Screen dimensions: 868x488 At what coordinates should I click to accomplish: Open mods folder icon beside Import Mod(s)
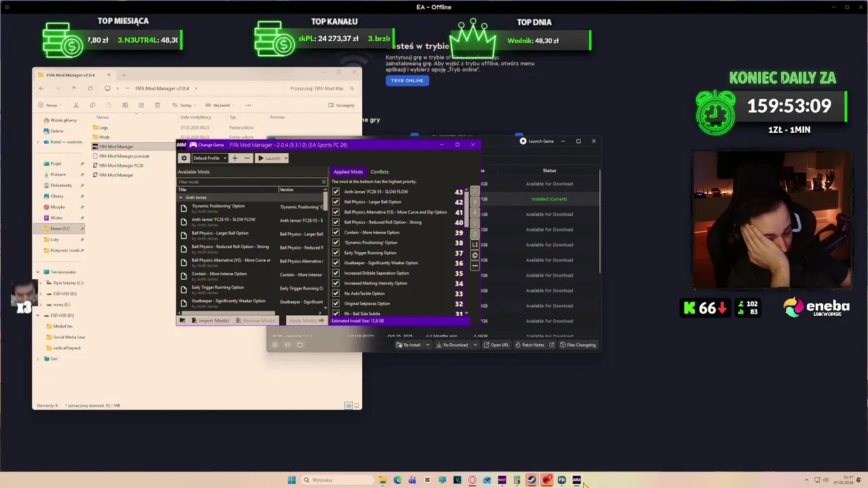182,321
